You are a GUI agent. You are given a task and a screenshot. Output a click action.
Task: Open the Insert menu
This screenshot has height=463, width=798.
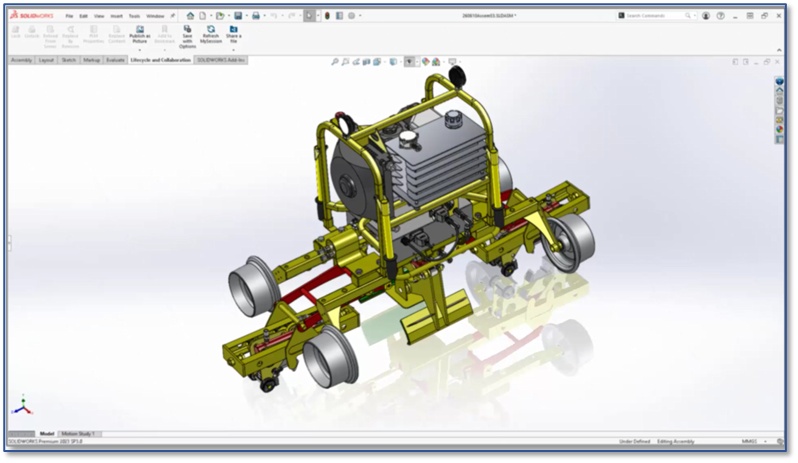coord(117,16)
